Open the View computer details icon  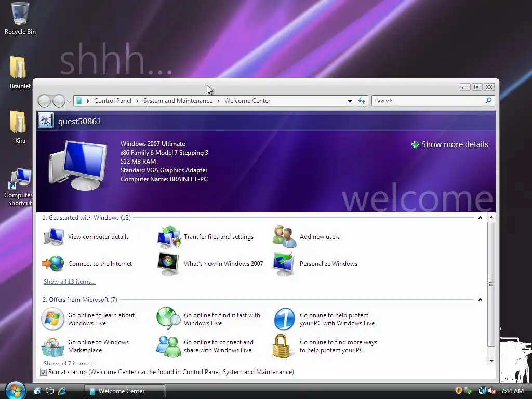54,236
